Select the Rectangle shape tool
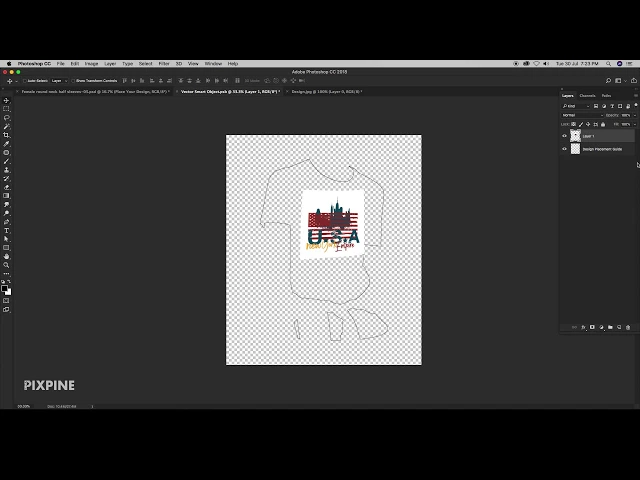This screenshot has height=480, width=640. pyautogui.click(x=6, y=248)
